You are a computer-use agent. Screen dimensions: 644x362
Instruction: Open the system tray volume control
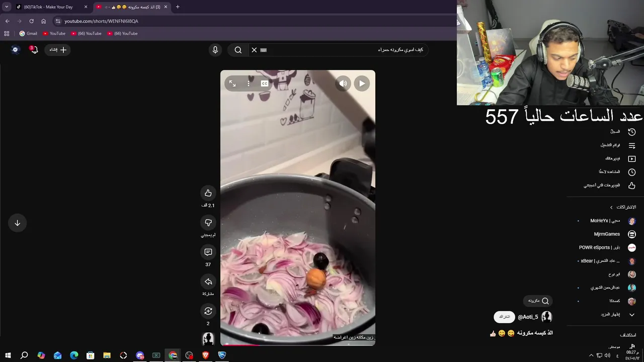click(x=607, y=355)
